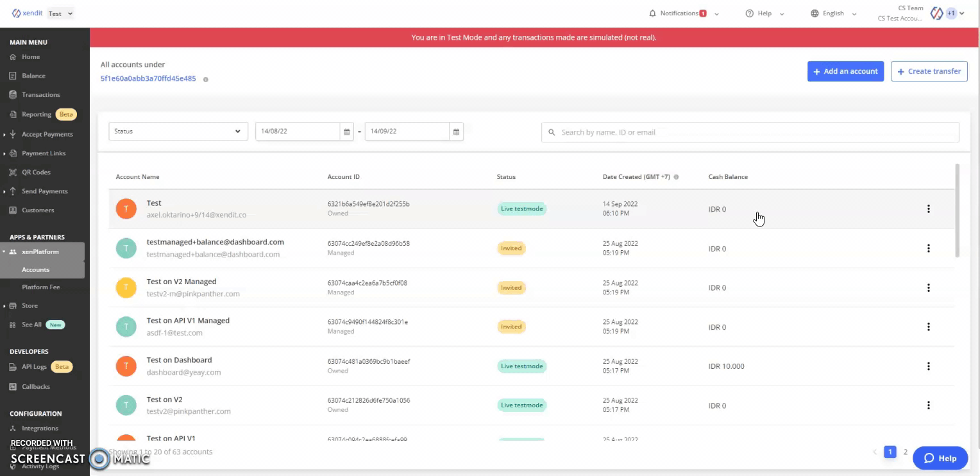Go to Transactions in main menu
Viewport: 980px width, 476px height.
click(41, 95)
